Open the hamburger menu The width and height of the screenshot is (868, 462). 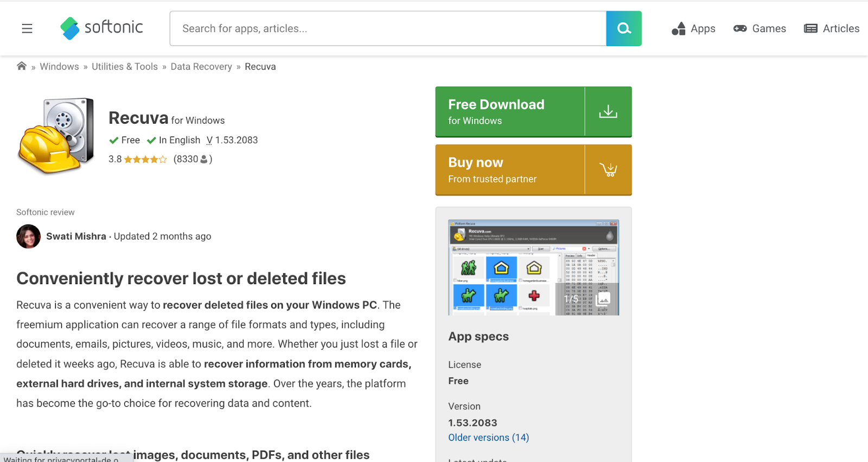click(x=27, y=29)
